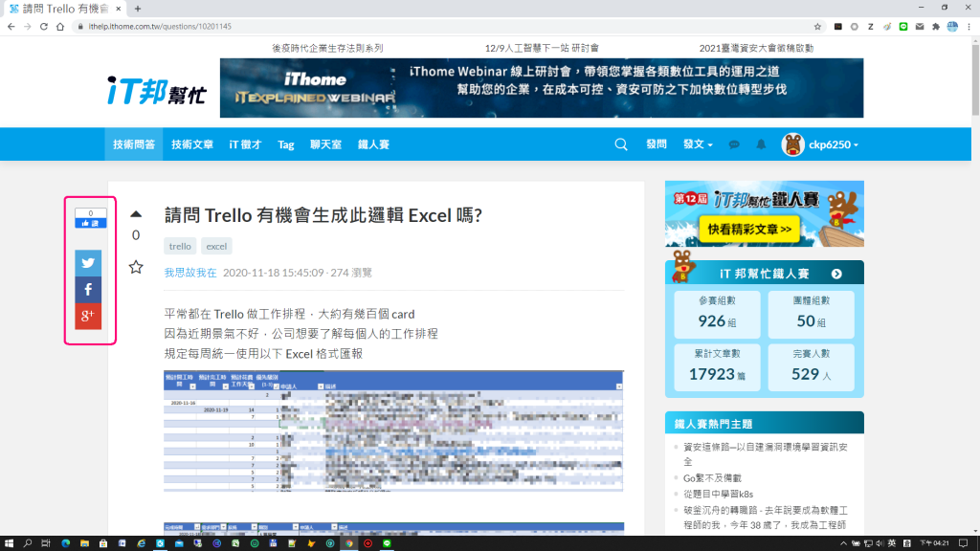Open Windows taskbar search
This screenshot has height=551, width=980.
(x=28, y=543)
